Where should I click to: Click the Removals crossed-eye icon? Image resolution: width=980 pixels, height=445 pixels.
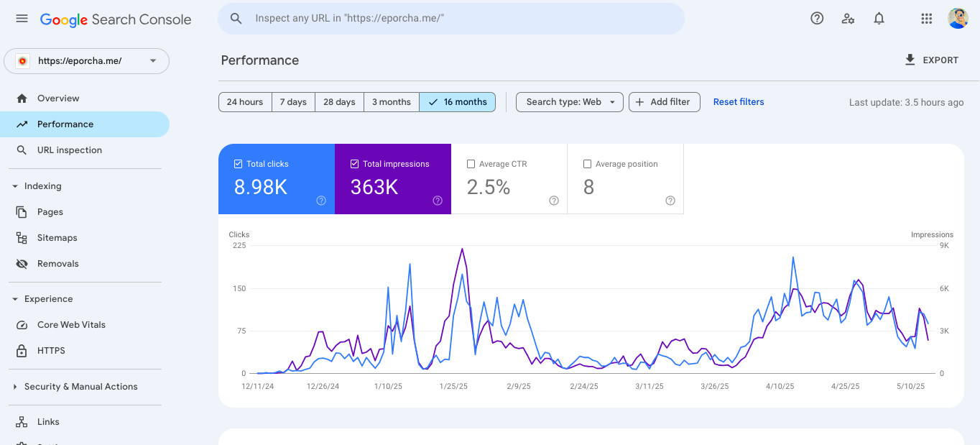[x=22, y=264]
